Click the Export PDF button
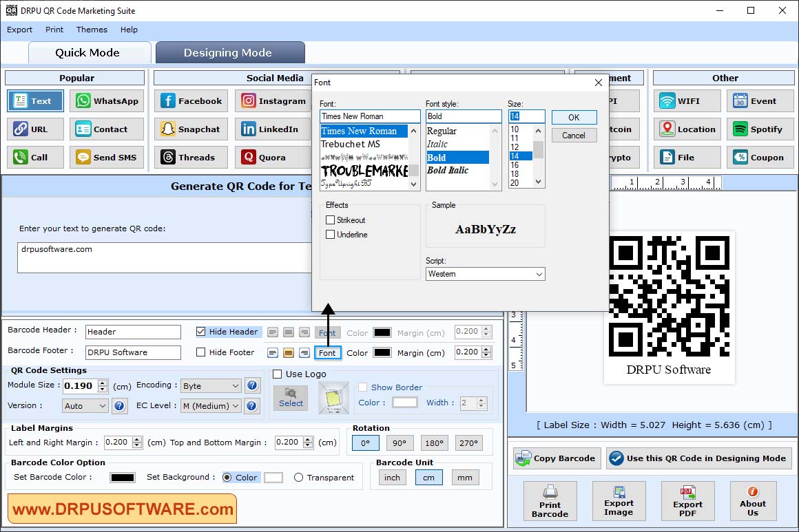799x532 pixels. pos(687,501)
